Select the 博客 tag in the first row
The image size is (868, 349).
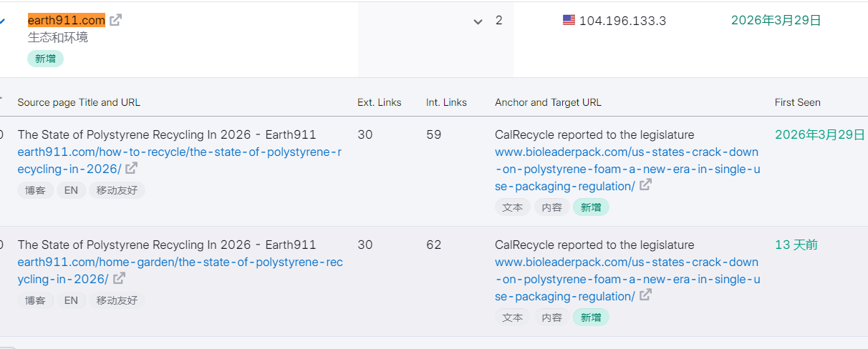[35, 190]
